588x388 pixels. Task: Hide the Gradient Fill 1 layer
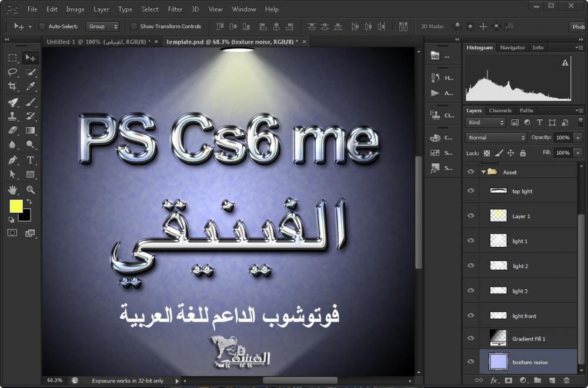click(x=470, y=338)
